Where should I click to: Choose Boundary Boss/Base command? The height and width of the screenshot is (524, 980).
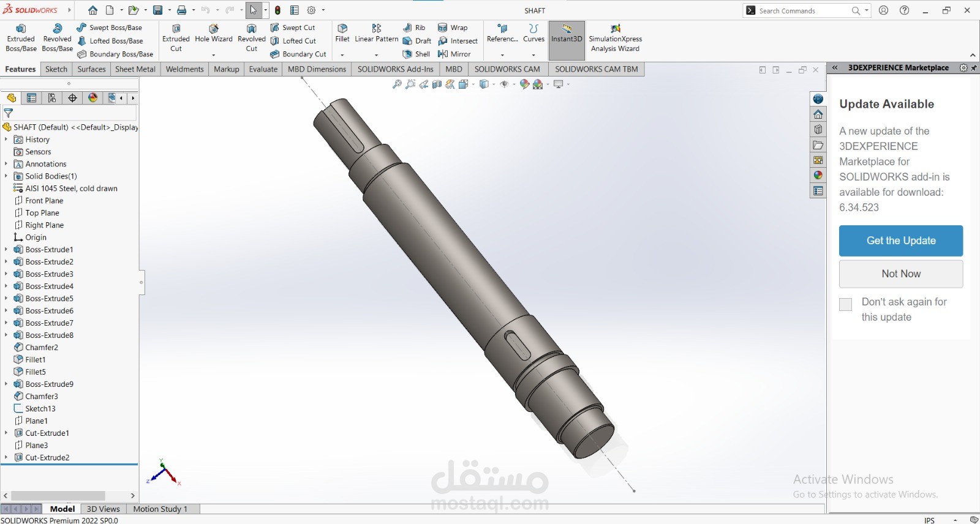coord(115,54)
